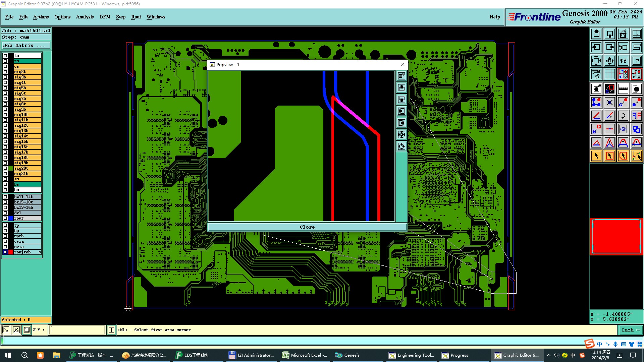Toggle display checkbox for layer roujtnb
The width and height of the screenshot is (644, 362).
[x=5, y=252]
